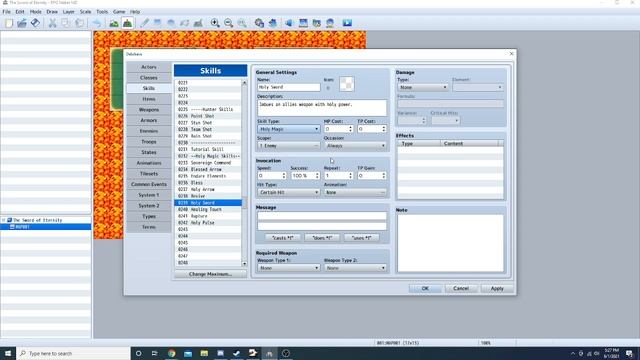This screenshot has height=360, width=640.
Task: Adjust the TP Cost stepper arrows
Action: (383, 129)
